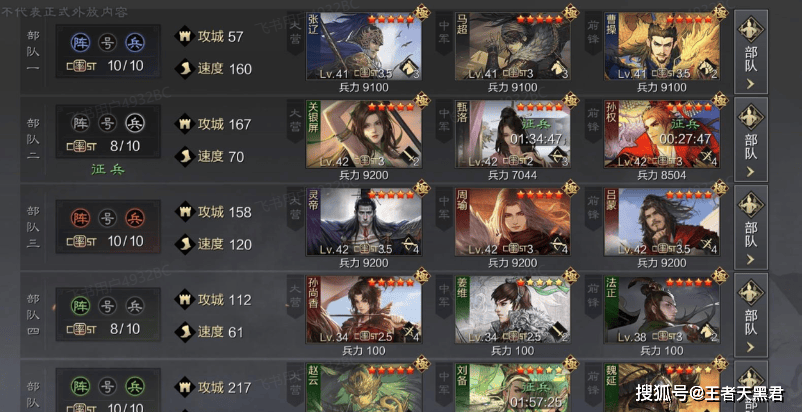The image size is (802, 412).
Task: Select the 部队二 row label
Action: [33, 139]
